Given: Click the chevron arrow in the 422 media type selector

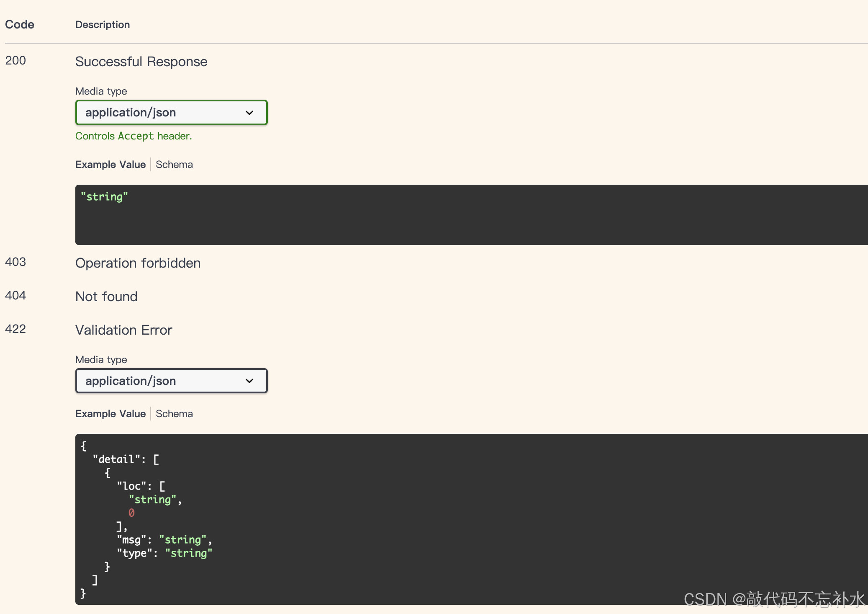Looking at the screenshot, I should (249, 381).
